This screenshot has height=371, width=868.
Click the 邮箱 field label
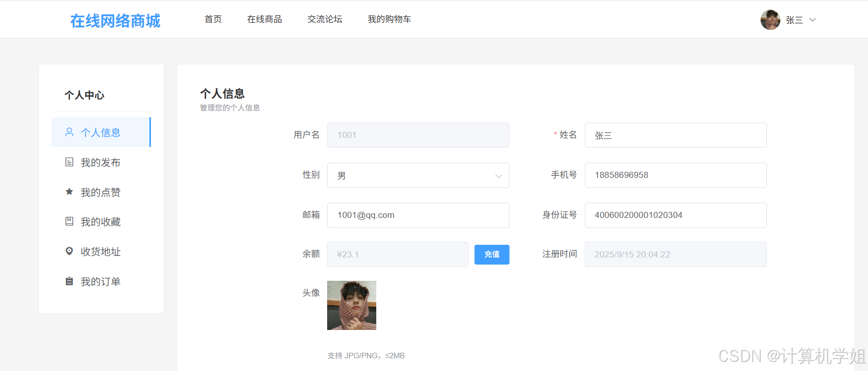311,215
